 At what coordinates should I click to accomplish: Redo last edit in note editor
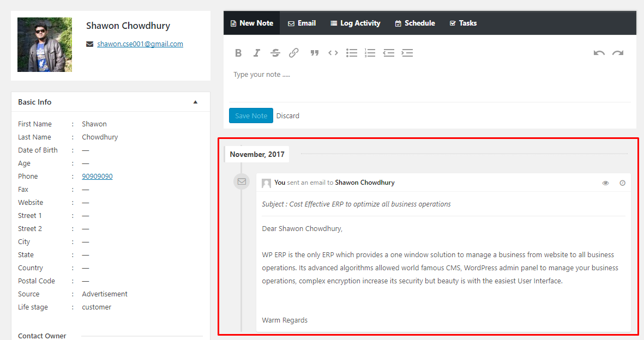(x=618, y=53)
